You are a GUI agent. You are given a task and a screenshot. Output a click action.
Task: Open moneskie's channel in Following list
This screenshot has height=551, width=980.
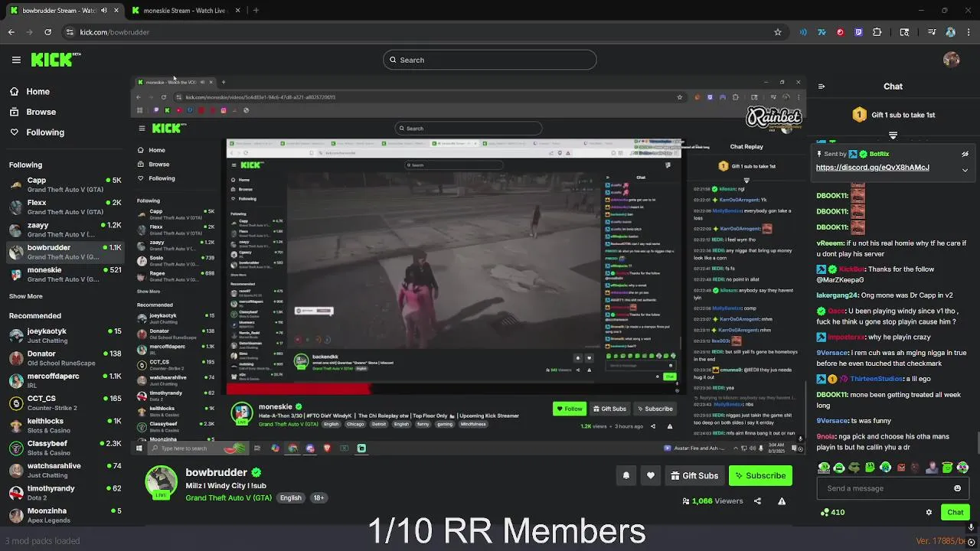[65, 274]
